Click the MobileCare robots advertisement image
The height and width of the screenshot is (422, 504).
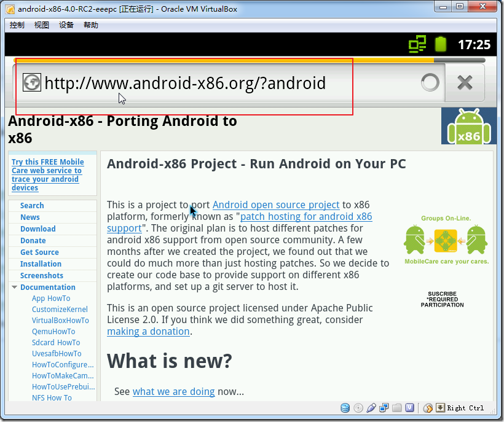(x=446, y=240)
